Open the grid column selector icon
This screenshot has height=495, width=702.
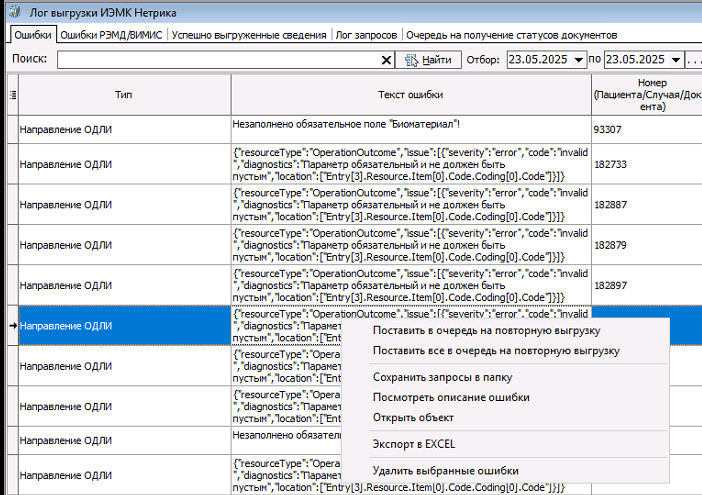pos(13,94)
